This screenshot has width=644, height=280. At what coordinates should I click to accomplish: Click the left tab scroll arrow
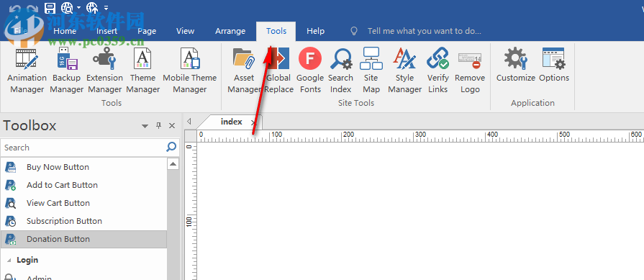click(189, 121)
